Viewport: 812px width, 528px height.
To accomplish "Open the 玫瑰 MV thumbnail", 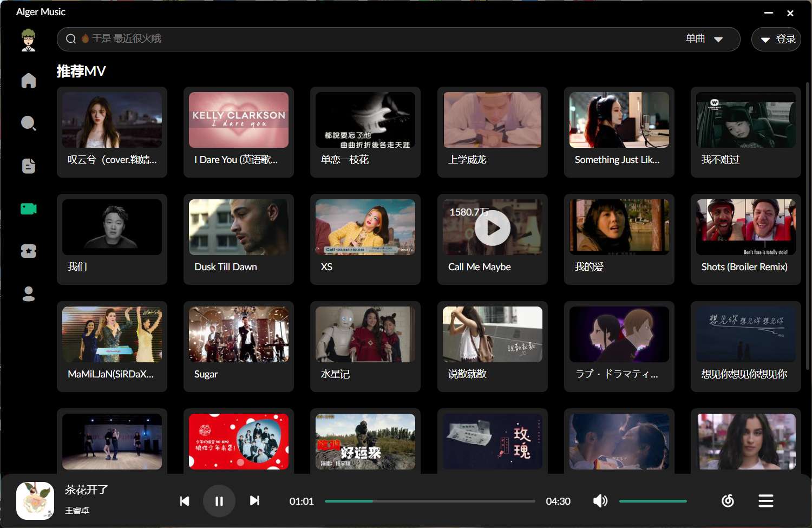I will (x=493, y=441).
